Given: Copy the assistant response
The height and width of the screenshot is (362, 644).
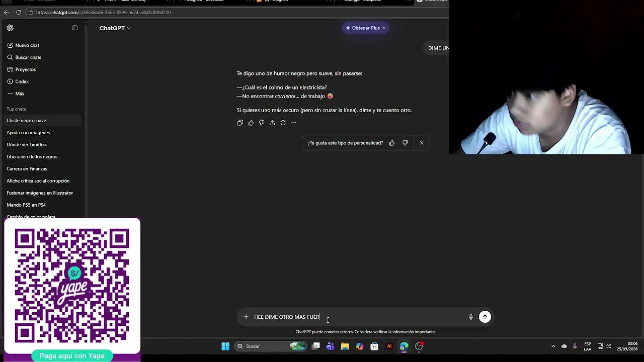Looking at the screenshot, I should (240, 123).
